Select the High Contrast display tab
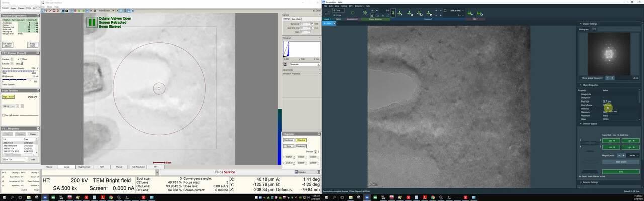Screen dimensions: 644x201 pos(84,167)
